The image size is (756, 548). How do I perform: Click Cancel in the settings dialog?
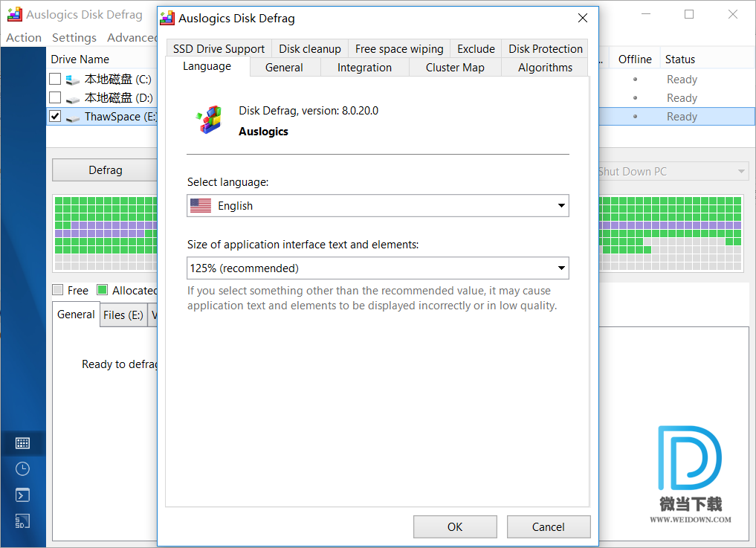coord(549,526)
